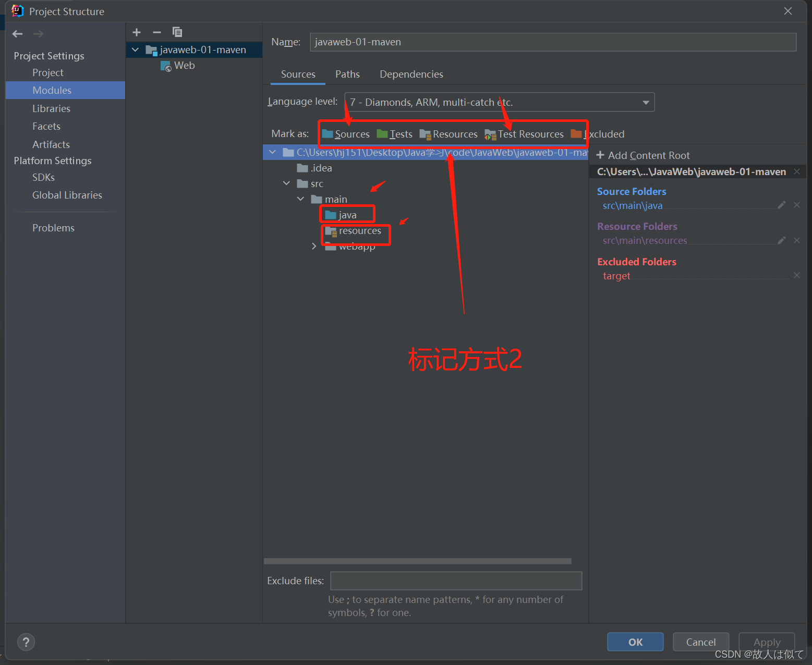The image size is (812, 665).
Task: Click the Exclude files input field
Action: coord(456,581)
